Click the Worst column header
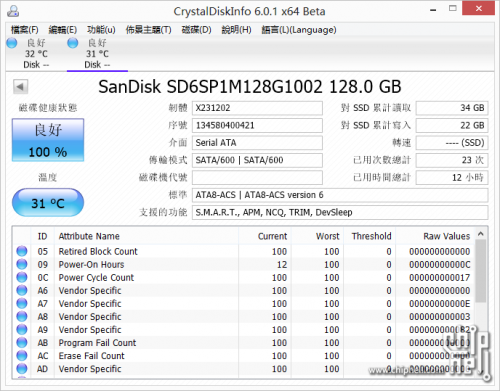Screen dimensions: 500x391 tap(318, 236)
